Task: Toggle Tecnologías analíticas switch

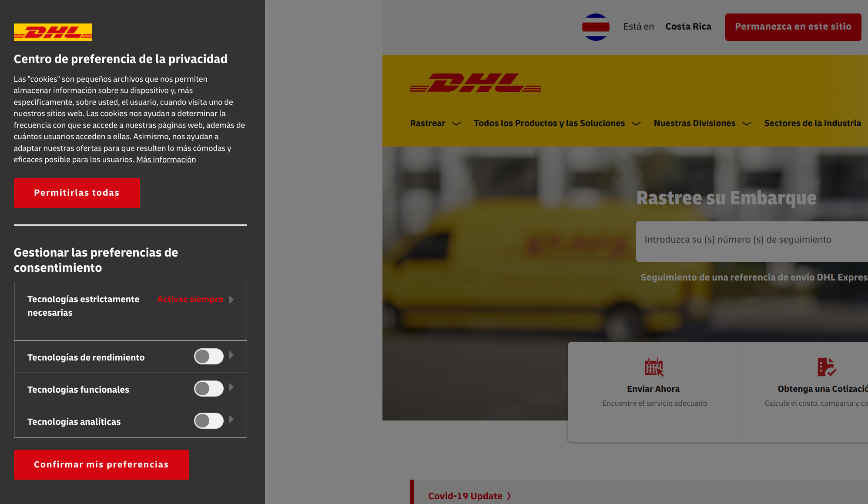Action: click(209, 421)
